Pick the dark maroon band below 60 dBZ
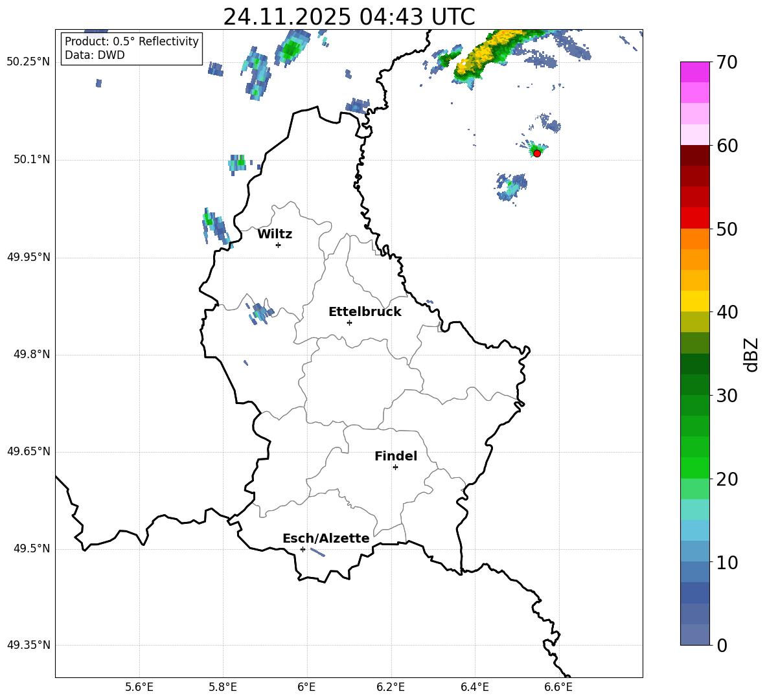The height and width of the screenshot is (700, 767). (695, 155)
